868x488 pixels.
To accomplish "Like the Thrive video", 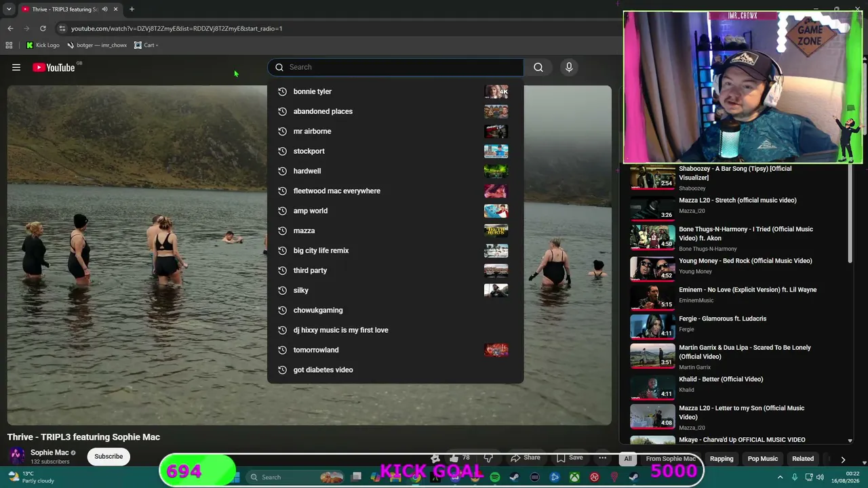I will click(x=459, y=458).
